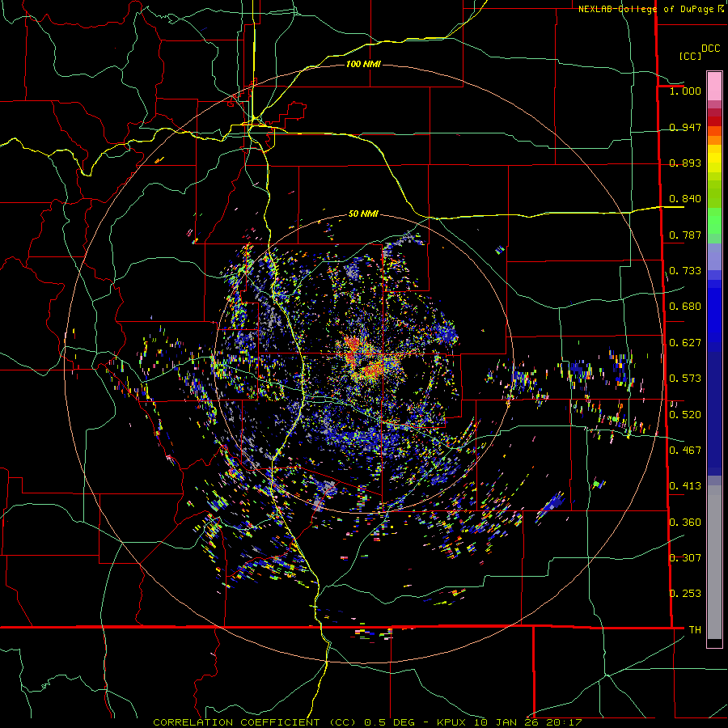This screenshot has height=728, width=728.
Task: Click the 100 NMI range ring label
Action: 363,64
